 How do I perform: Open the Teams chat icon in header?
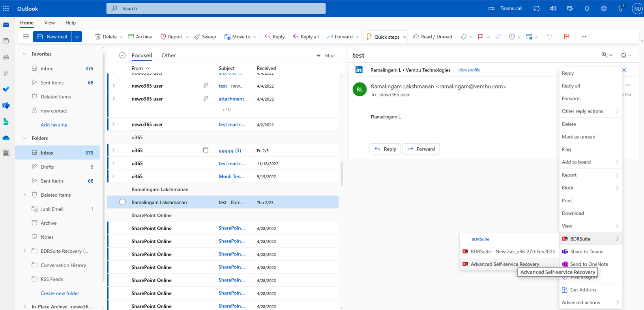point(536,8)
